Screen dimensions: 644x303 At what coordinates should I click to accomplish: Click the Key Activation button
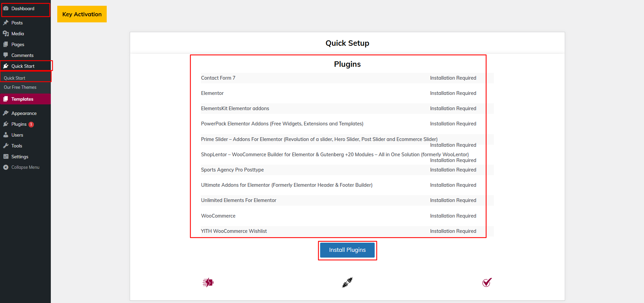click(x=82, y=14)
